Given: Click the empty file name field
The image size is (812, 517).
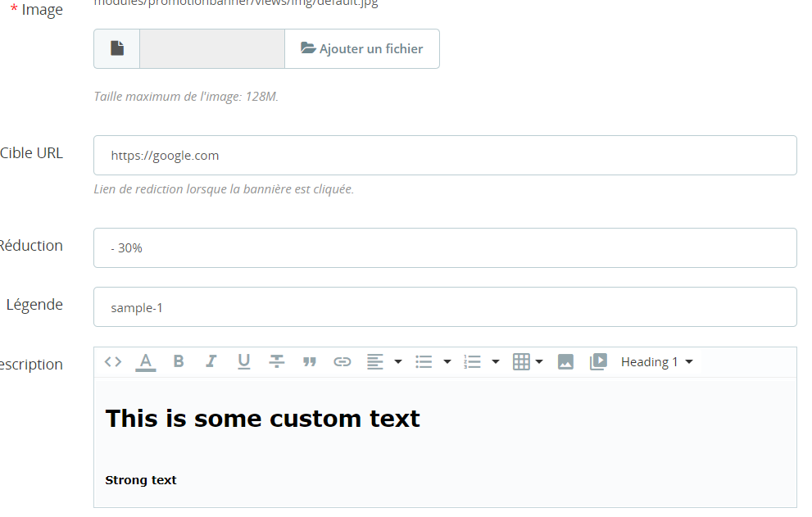Looking at the screenshot, I should pyautogui.click(x=212, y=48).
